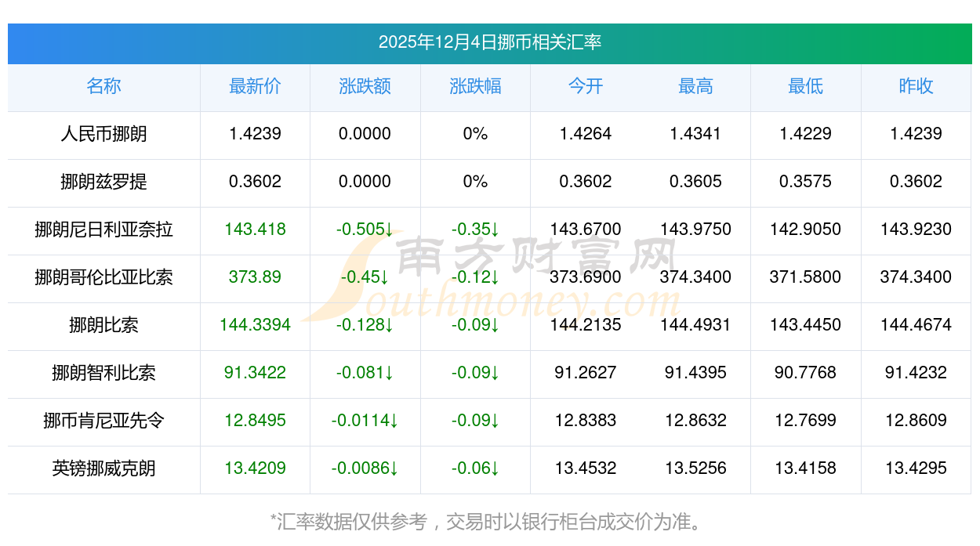Screen dimensions: 980x546
Task: Click the title 2025年12月4日挪币相关汇率
Action: pyautogui.click(x=490, y=42)
